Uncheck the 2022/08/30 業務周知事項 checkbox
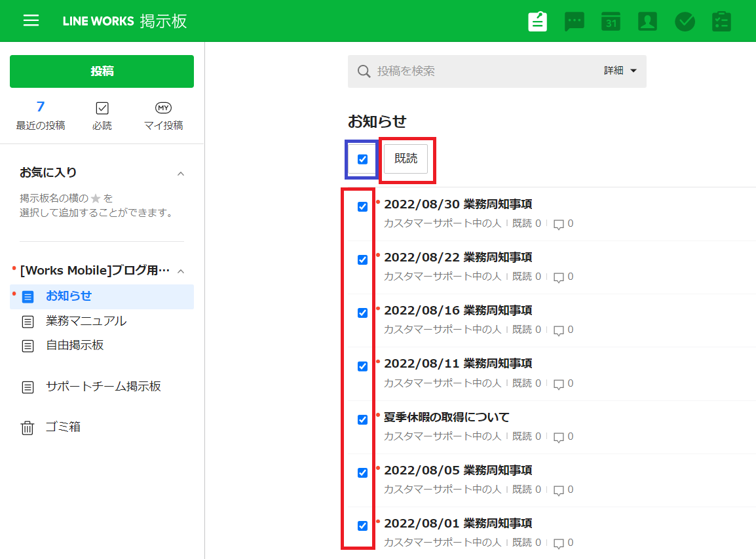Viewport: 756px width, 559px height. pyautogui.click(x=362, y=207)
